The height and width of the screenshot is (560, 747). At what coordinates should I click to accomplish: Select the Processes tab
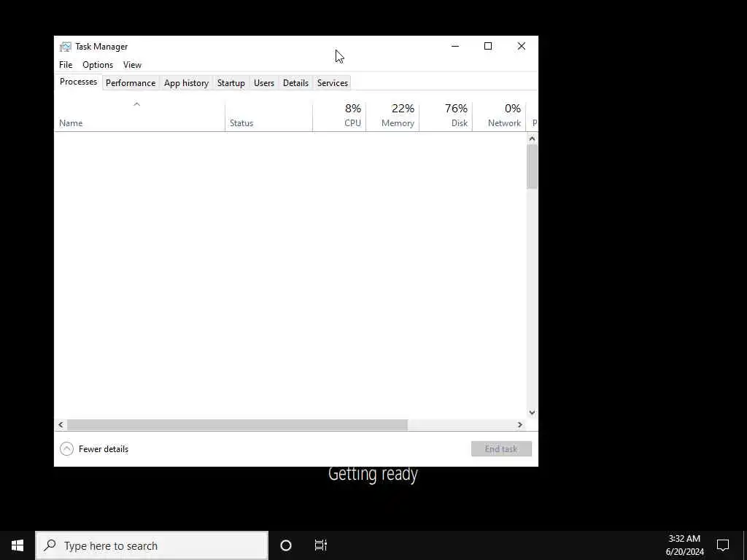coord(78,82)
